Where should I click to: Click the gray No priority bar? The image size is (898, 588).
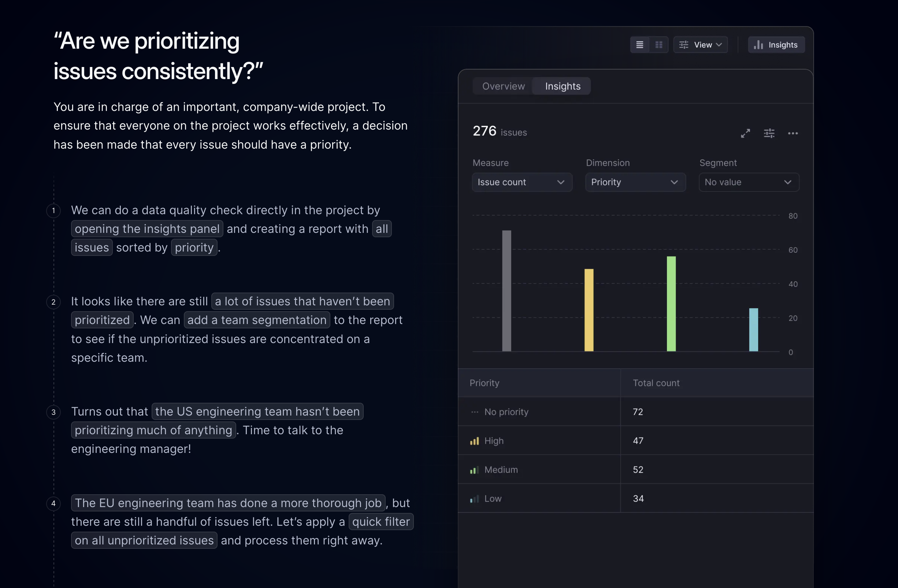coord(507,291)
